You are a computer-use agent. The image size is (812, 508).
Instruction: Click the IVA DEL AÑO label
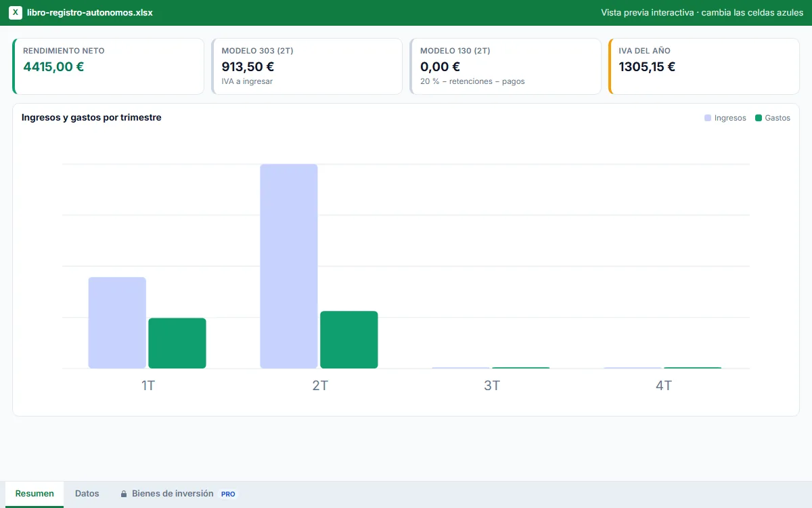pyautogui.click(x=645, y=51)
